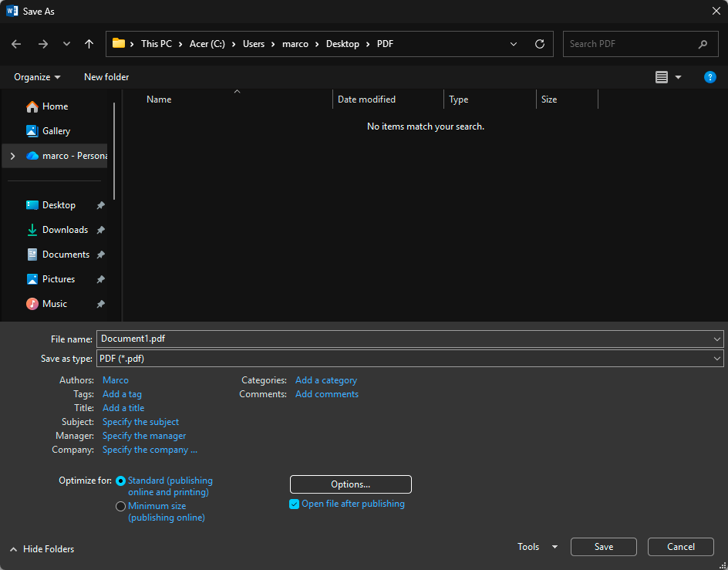Click Desktop in the address breadcrumb

pos(342,44)
